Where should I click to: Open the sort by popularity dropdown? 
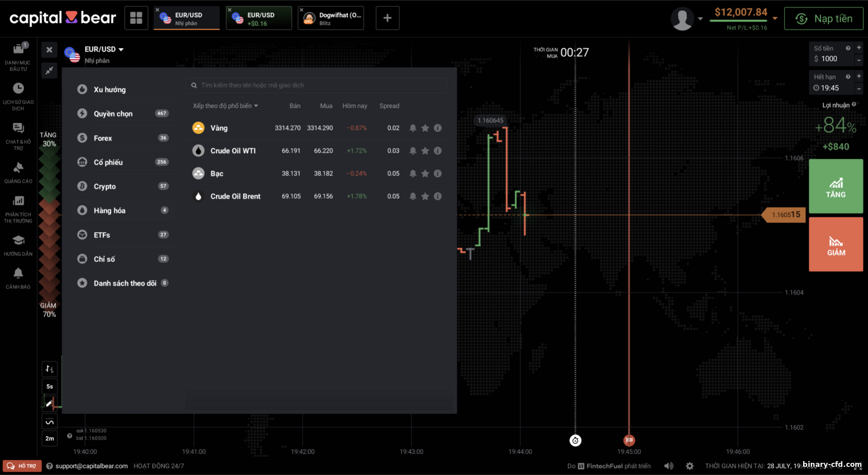(225, 106)
